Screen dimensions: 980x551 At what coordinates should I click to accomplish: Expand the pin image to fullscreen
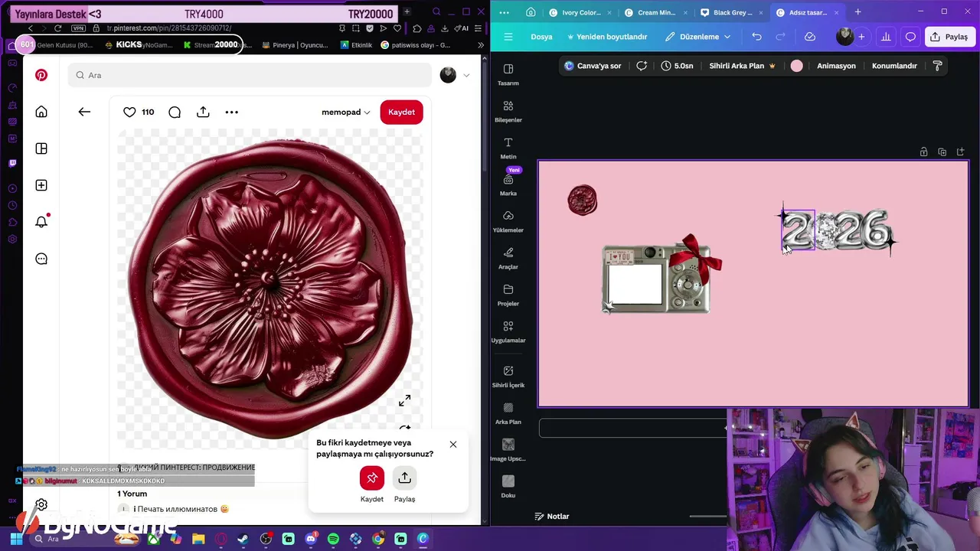404,400
